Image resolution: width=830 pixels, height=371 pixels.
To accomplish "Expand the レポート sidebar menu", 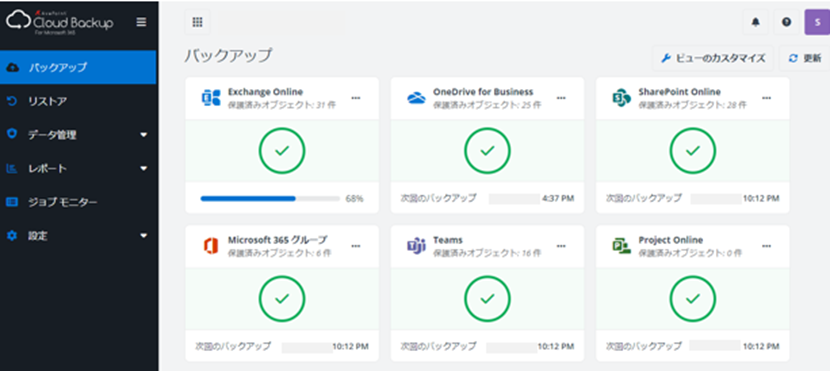I will 78,169.
